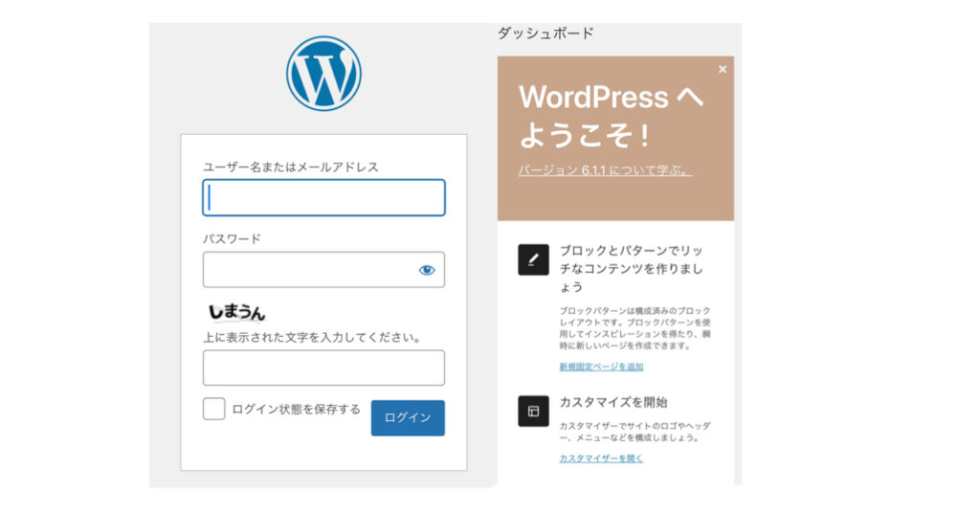The width and height of the screenshot is (980, 513).
Task: Click the ユーザー名またはメールアドレス label
Action: click(x=291, y=167)
